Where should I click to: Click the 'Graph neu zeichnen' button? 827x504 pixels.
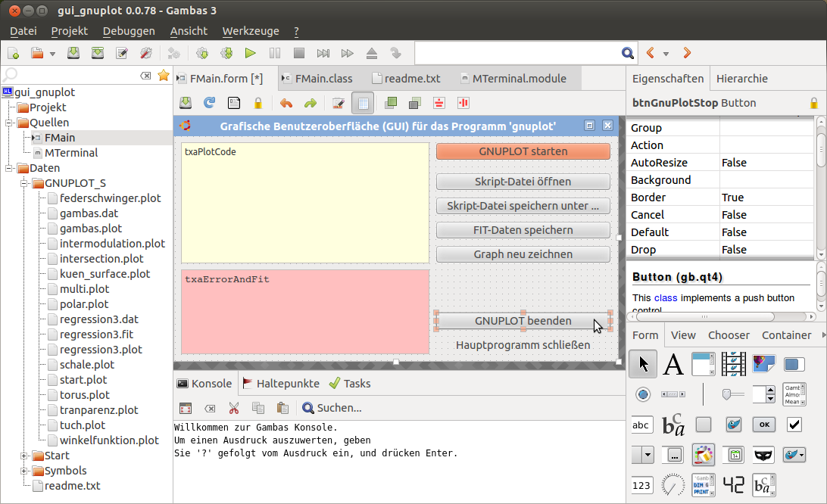tap(523, 254)
